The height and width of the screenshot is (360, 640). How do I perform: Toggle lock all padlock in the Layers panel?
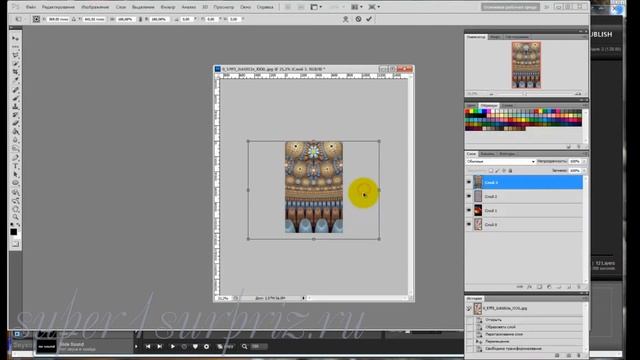[510, 171]
